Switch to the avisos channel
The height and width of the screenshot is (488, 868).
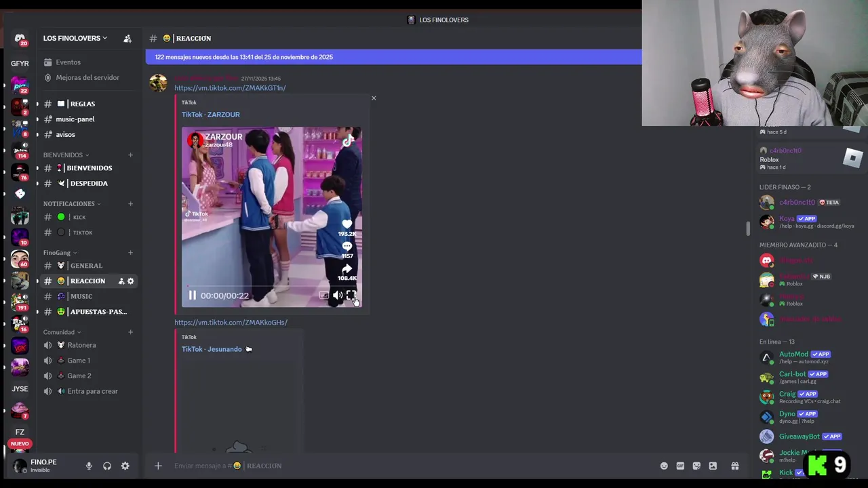pos(88,135)
